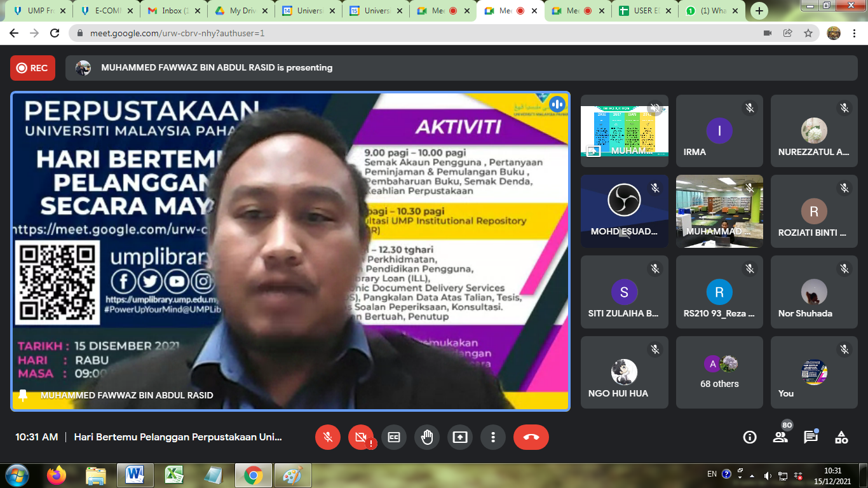Turn on the camera button
This screenshot has width=868, height=488.
pyautogui.click(x=361, y=437)
